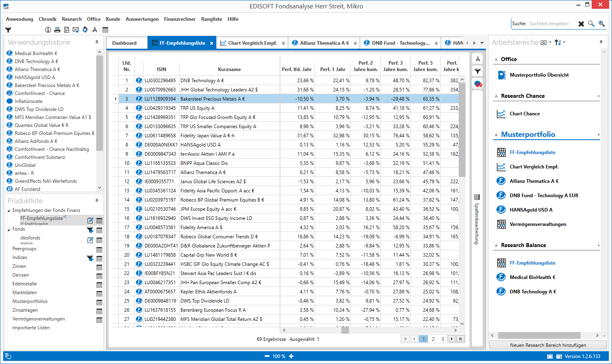Image resolution: width=612 pixels, height=364 pixels.
Task: Pin the Verwendungshistorie panel
Action: [97, 42]
